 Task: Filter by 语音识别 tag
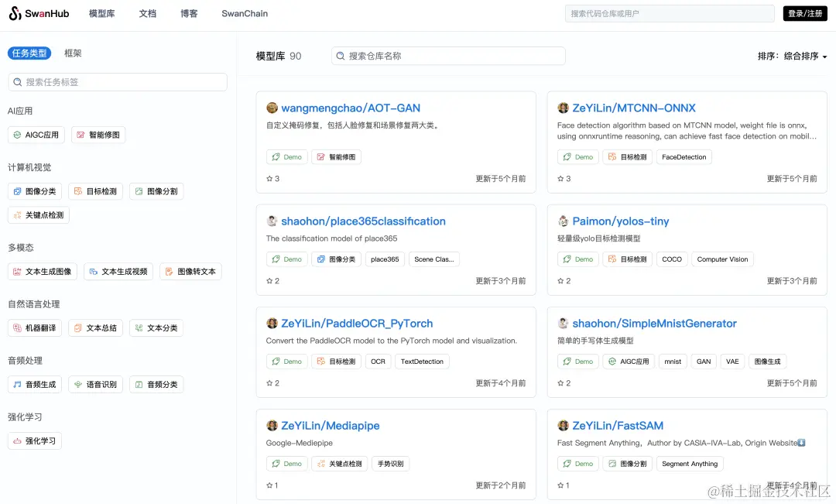[95, 385]
